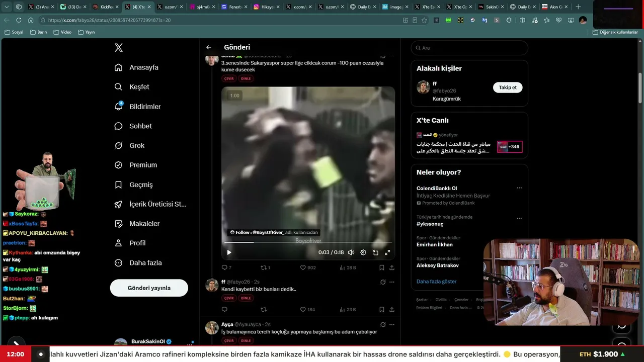Click the Profil person icon
Viewport: 644px width, 362px height.
pos(119,243)
